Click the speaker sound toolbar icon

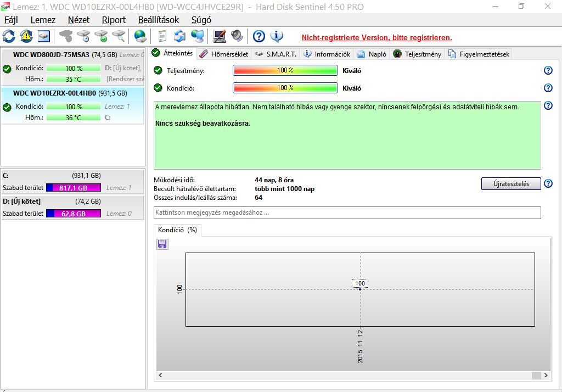coord(237,36)
